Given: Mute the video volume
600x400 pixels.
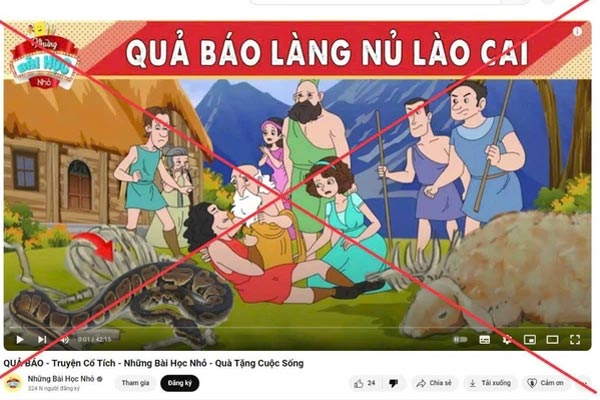Looking at the screenshot, I should pyautogui.click(x=65, y=340).
